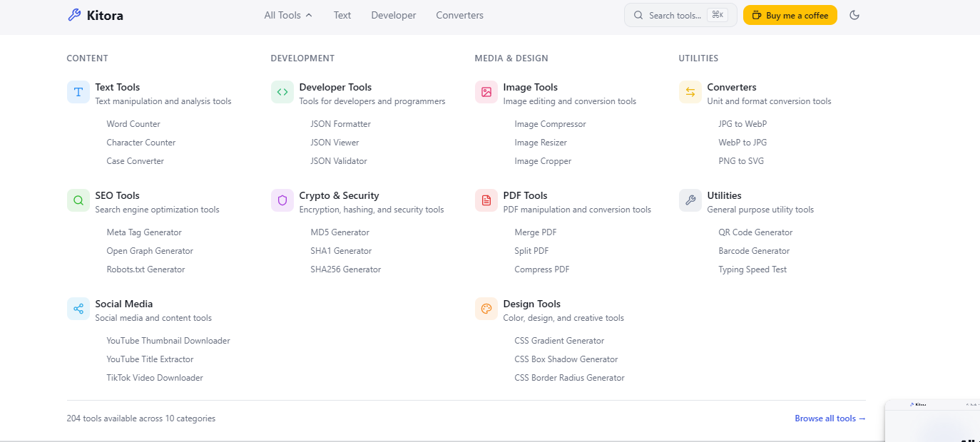Open CSS Gradient Generator
The width and height of the screenshot is (980, 442).
point(559,341)
